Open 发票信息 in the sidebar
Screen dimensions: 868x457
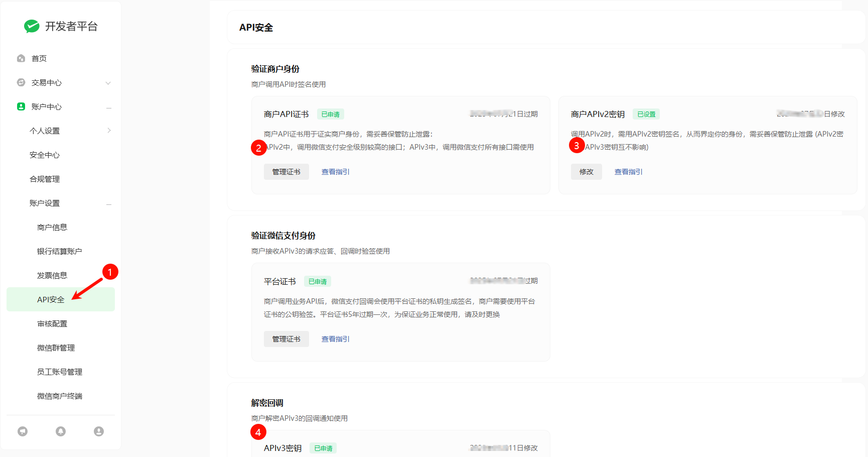tap(52, 275)
